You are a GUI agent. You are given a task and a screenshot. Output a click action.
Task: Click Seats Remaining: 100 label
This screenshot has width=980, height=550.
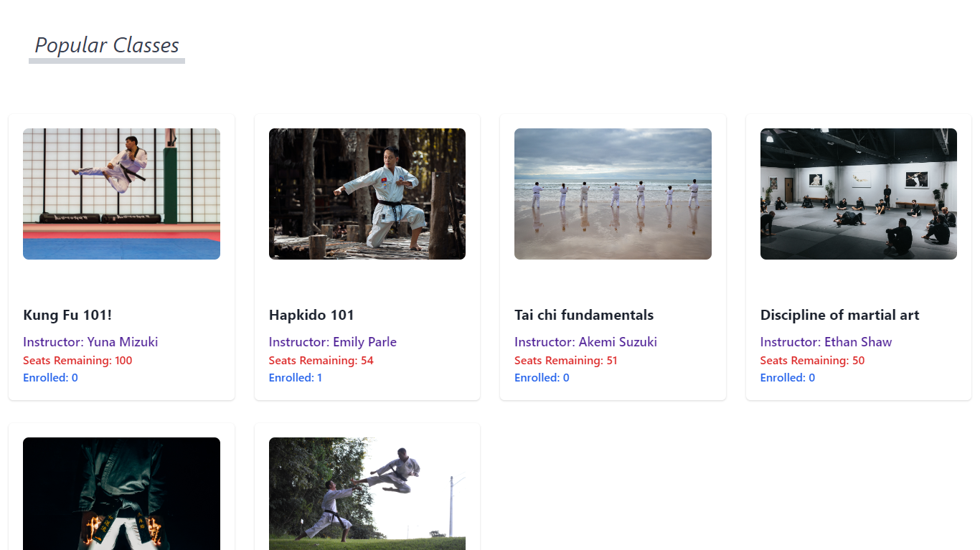[77, 361]
